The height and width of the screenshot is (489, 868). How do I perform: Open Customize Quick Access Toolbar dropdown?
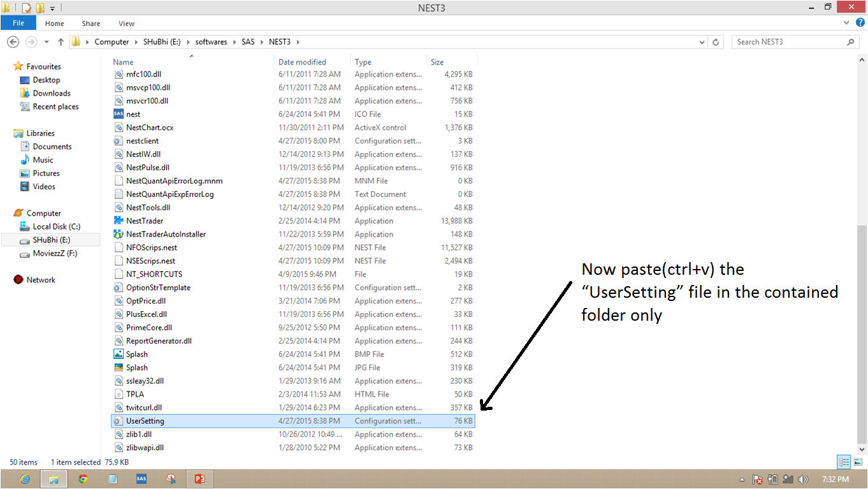pos(52,8)
